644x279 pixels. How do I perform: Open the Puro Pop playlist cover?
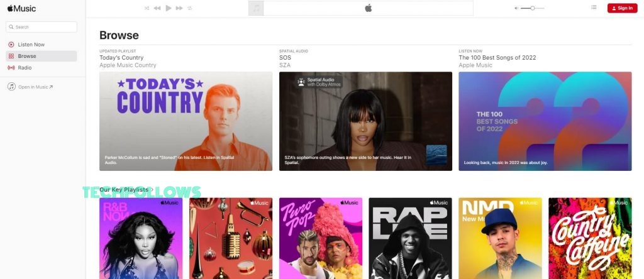click(x=321, y=238)
